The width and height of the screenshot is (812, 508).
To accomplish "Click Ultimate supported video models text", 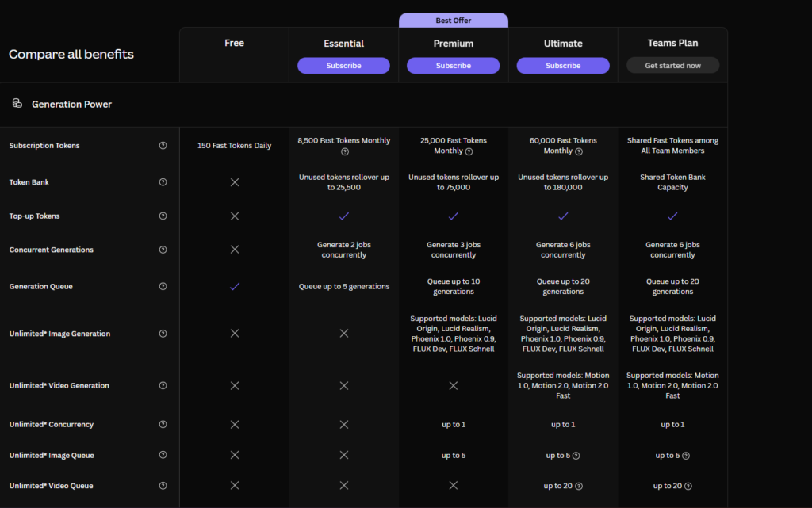I will [x=563, y=385].
